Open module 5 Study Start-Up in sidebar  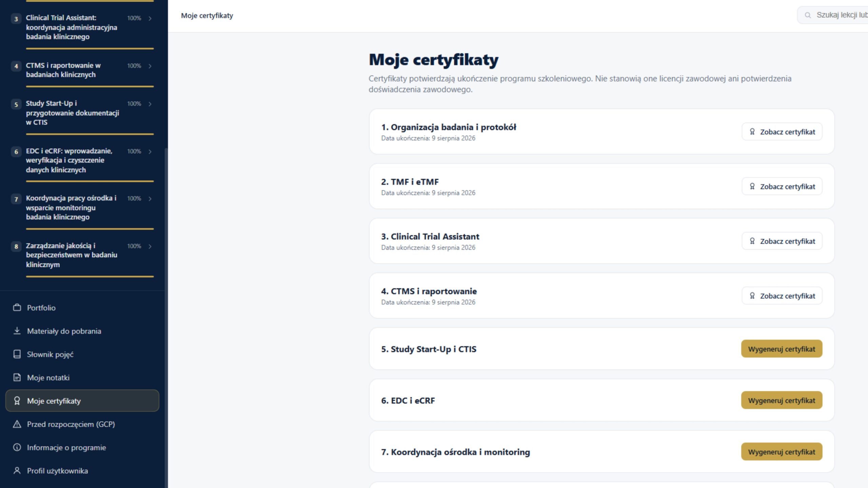pyautogui.click(x=82, y=113)
